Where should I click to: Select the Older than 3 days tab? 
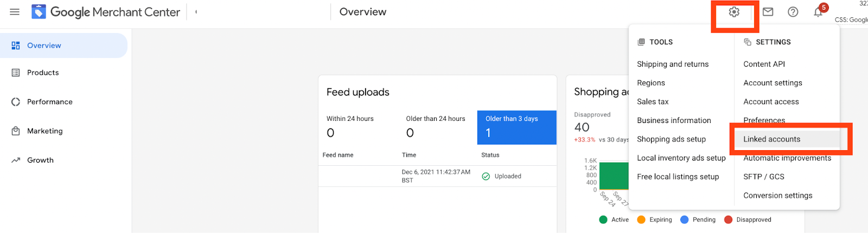pos(516,127)
